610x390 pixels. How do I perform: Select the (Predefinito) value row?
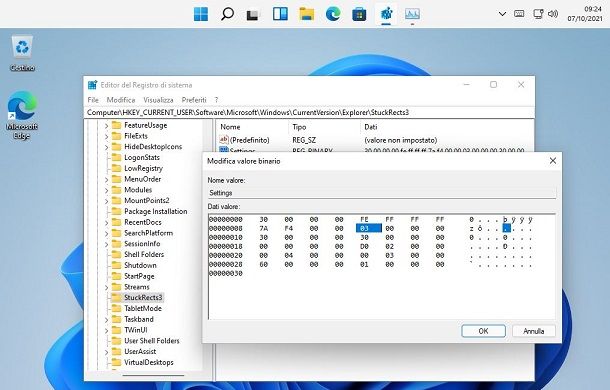[x=375, y=140]
